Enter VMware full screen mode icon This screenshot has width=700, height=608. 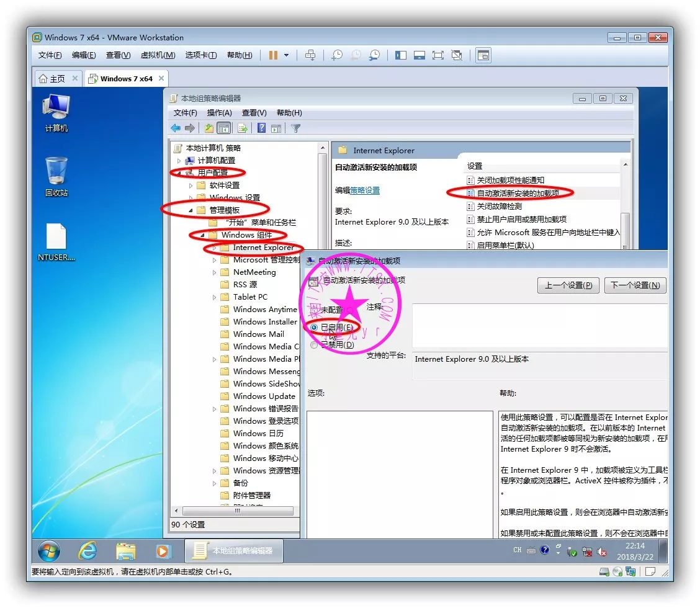[438, 55]
